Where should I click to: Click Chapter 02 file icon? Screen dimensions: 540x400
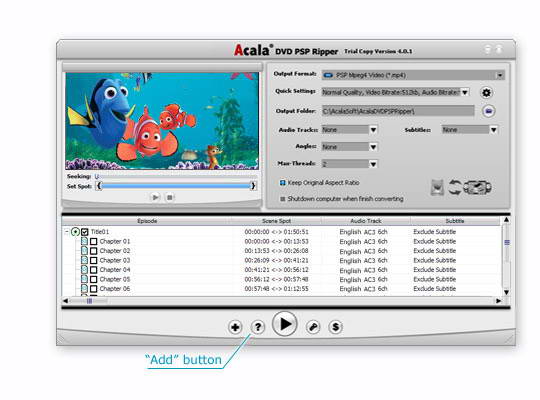(84, 251)
